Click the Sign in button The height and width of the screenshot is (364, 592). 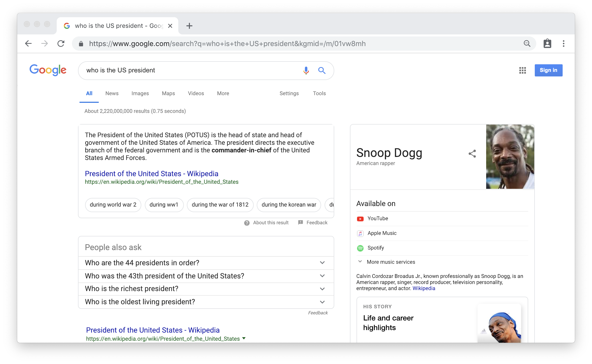[548, 70]
